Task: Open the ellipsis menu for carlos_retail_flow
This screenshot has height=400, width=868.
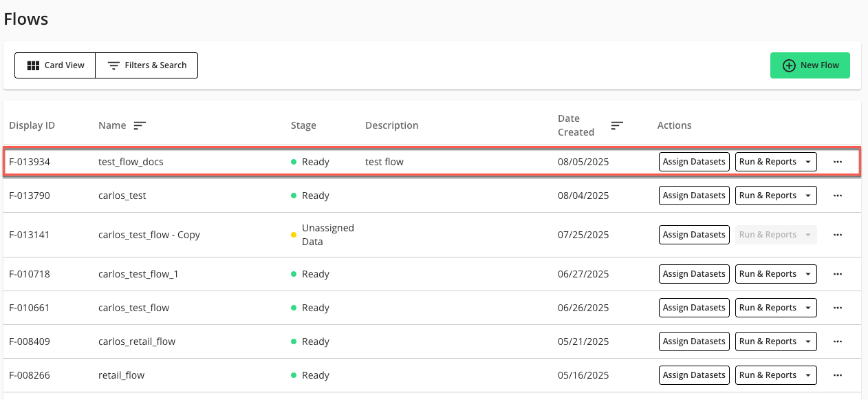Action: click(838, 341)
